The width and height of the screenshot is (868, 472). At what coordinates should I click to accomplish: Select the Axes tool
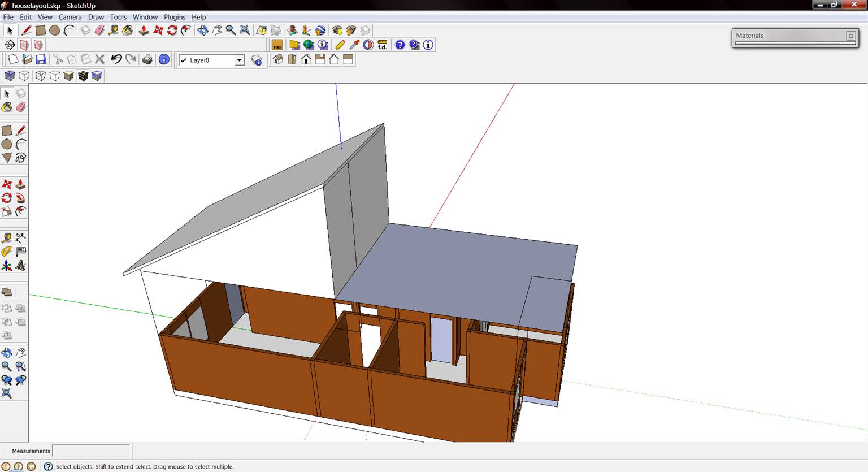[7, 265]
